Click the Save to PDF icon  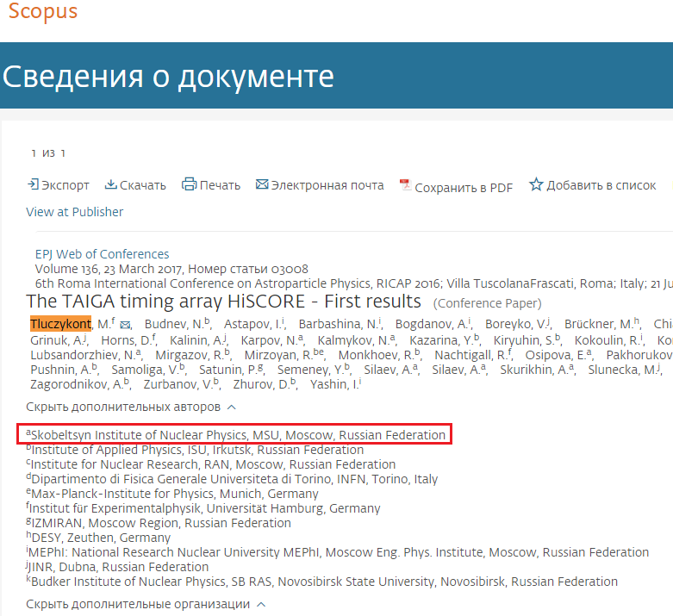point(404,186)
